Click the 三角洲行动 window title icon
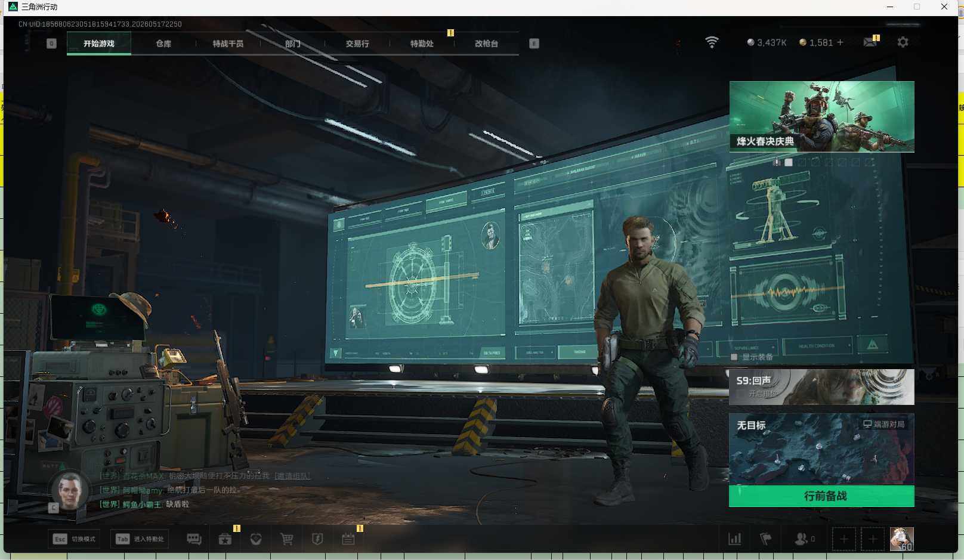Viewport: 964px width, 560px height. 13,7
